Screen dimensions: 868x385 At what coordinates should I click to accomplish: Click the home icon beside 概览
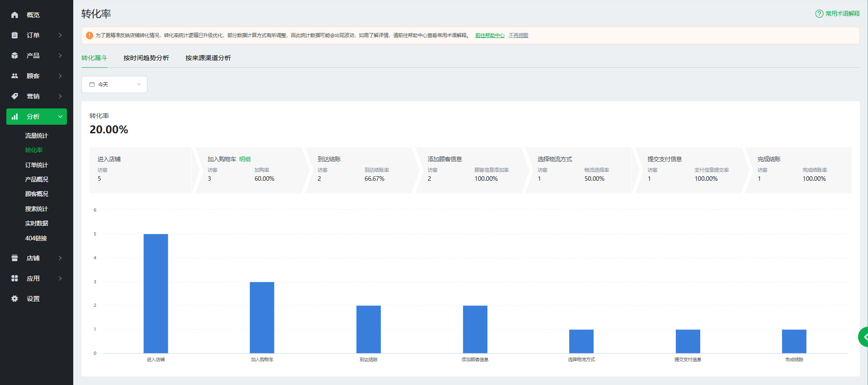(14, 15)
